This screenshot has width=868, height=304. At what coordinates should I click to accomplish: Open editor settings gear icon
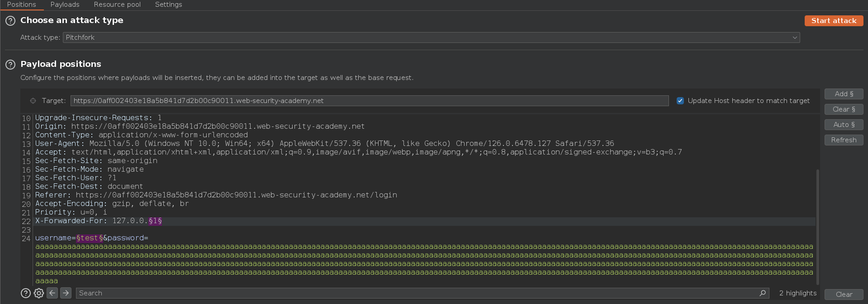pyautogui.click(x=39, y=293)
